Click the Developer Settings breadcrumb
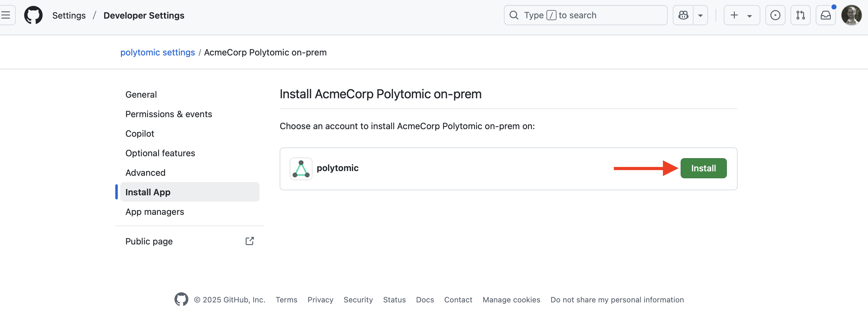The image size is (868, 315). (144, 15)
